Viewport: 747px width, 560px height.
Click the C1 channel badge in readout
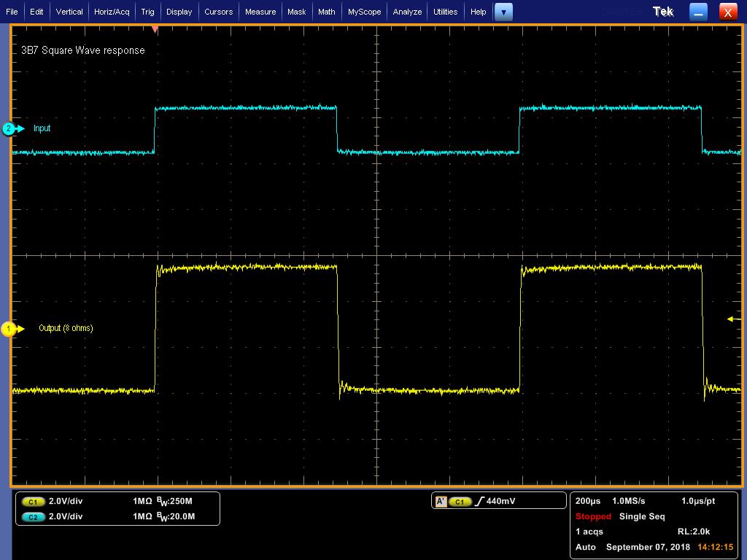pos(33,502)
